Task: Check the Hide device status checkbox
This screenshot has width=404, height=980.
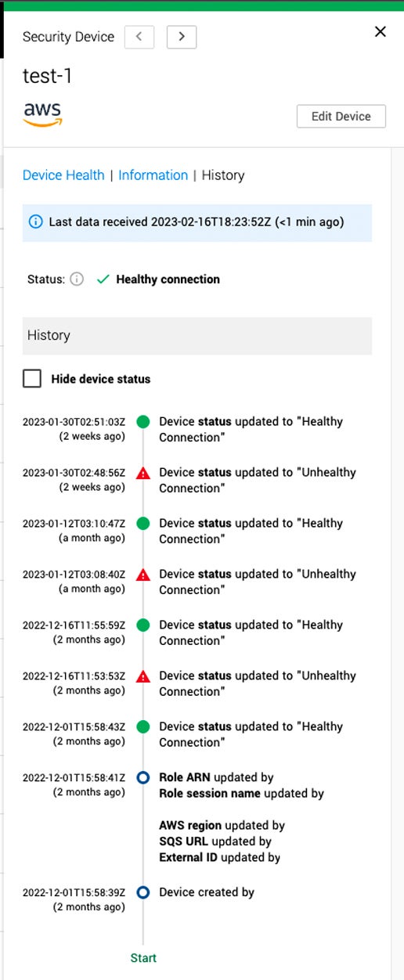Action: [32, 379]
